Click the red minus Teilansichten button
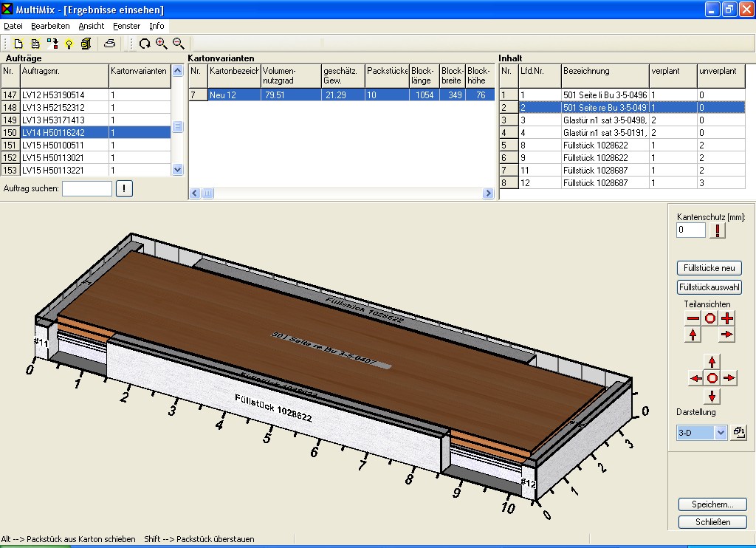This screenshot has height=548, width=756. point(693,318)
